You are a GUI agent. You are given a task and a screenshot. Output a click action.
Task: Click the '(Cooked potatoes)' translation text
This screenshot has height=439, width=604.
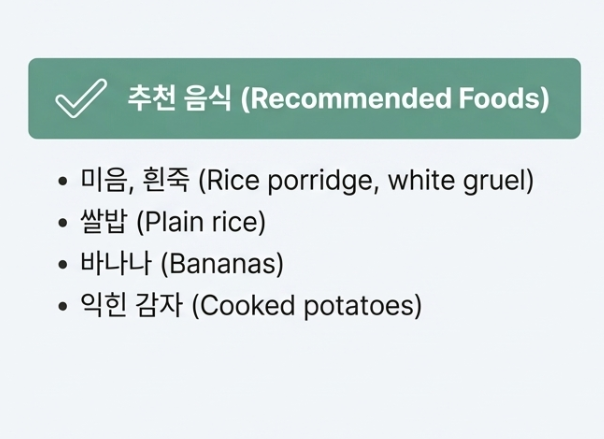point(307,306)
